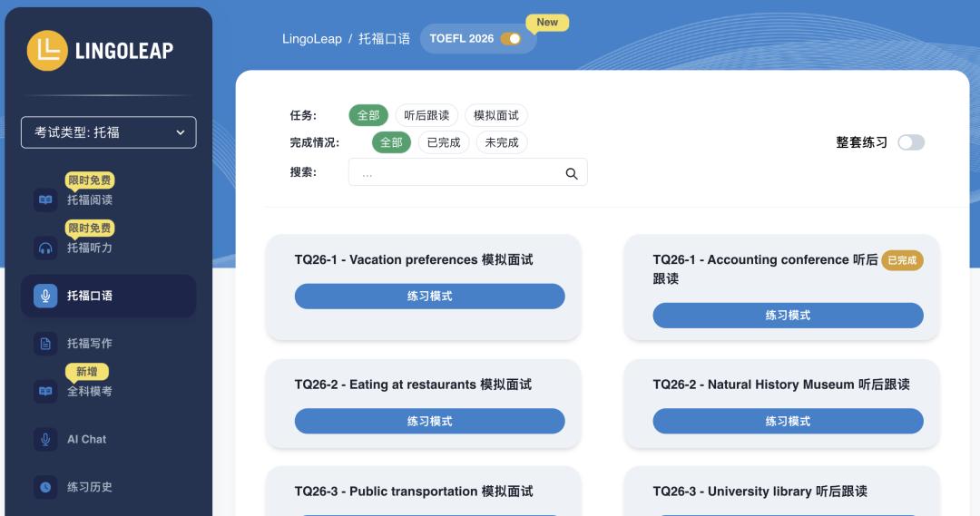Open 全科模考 icon in sidebar
This screenshot has width=980, height=516.
(x=45, y=391)
